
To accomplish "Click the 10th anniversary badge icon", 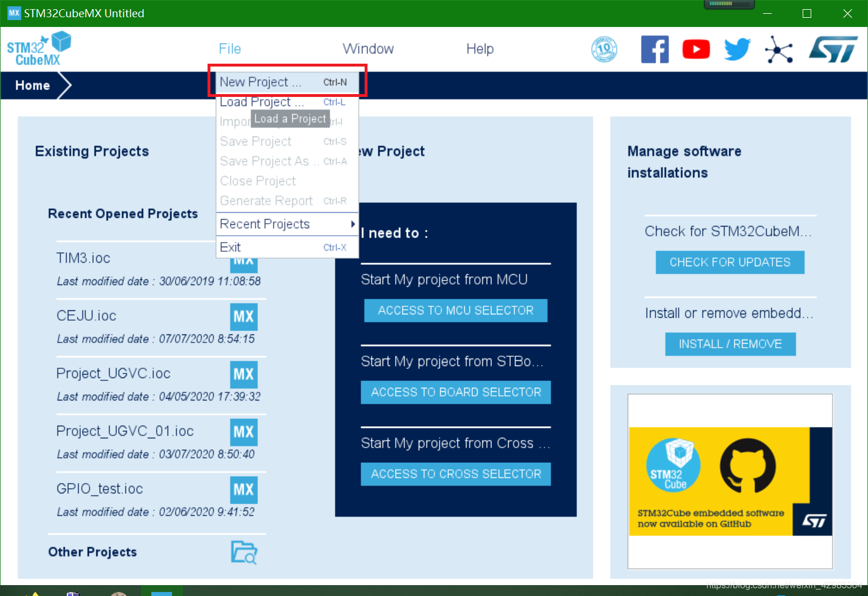I will click(604, 49).
